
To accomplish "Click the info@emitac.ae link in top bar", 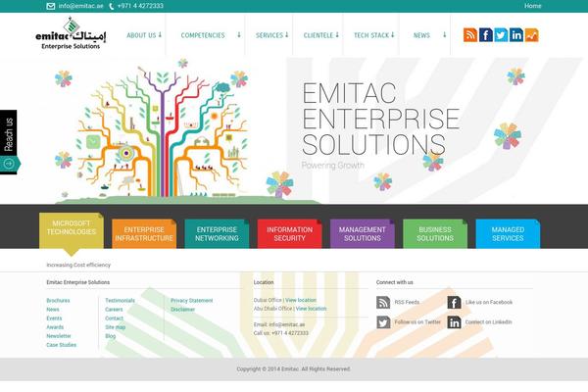I will tap(80, 6).
